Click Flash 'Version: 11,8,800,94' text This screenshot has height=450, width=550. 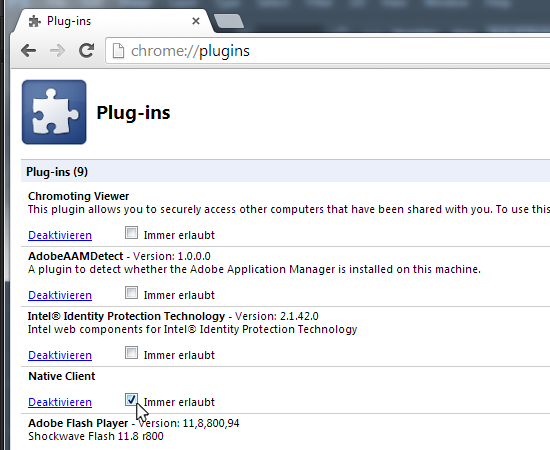tap(189, 423)
